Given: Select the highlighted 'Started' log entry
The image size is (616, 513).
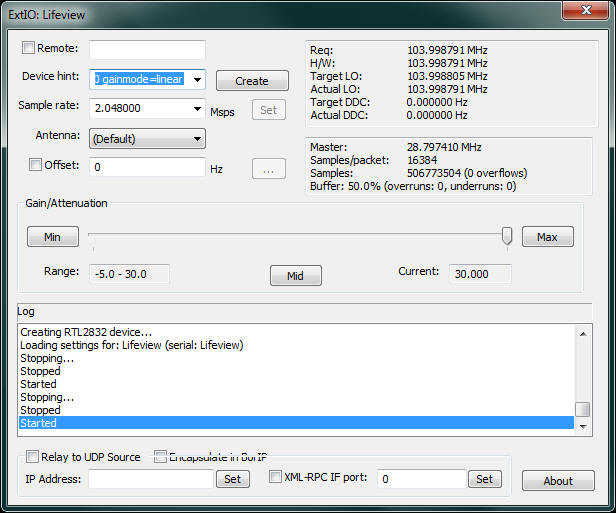Looking at the screenshot, I should pyautogui.click(x=296, y=423).
